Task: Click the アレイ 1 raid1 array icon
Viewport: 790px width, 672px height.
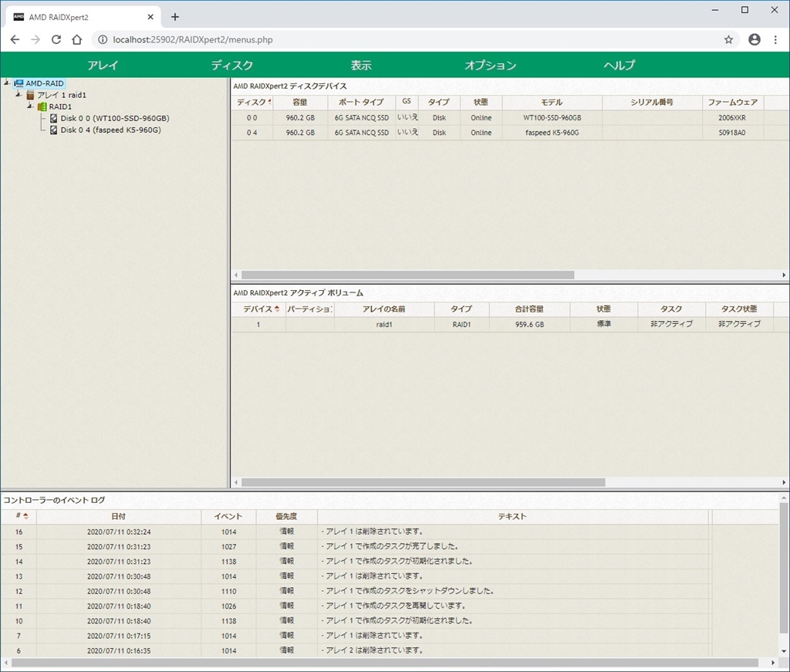Action: coord(31,95)
